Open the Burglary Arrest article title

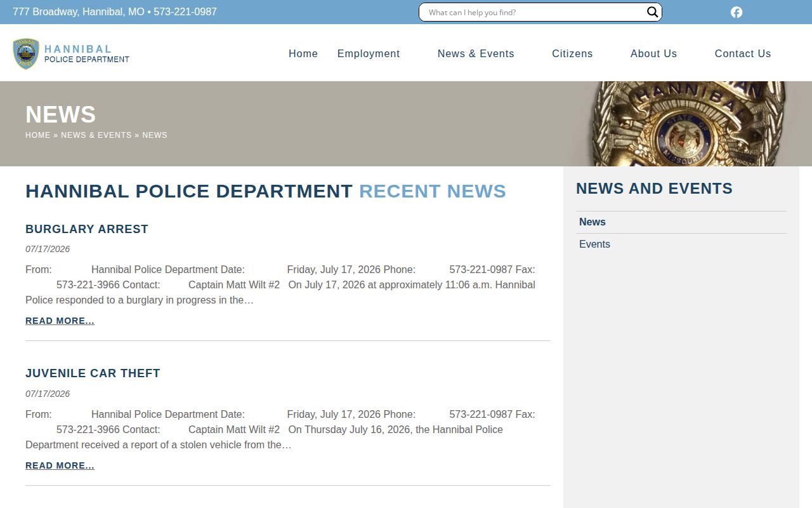coord(87,229)
